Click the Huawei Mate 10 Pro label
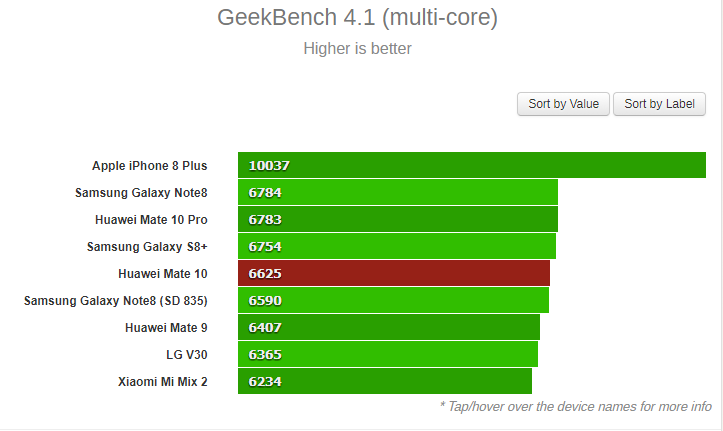Viewport: 723px width, 431px height. point(151,219)
